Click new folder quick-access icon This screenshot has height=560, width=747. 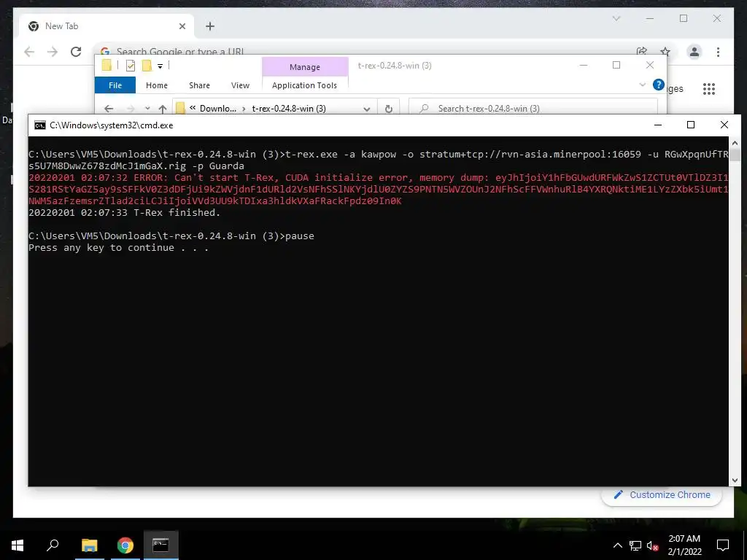(x=147, y=66)
